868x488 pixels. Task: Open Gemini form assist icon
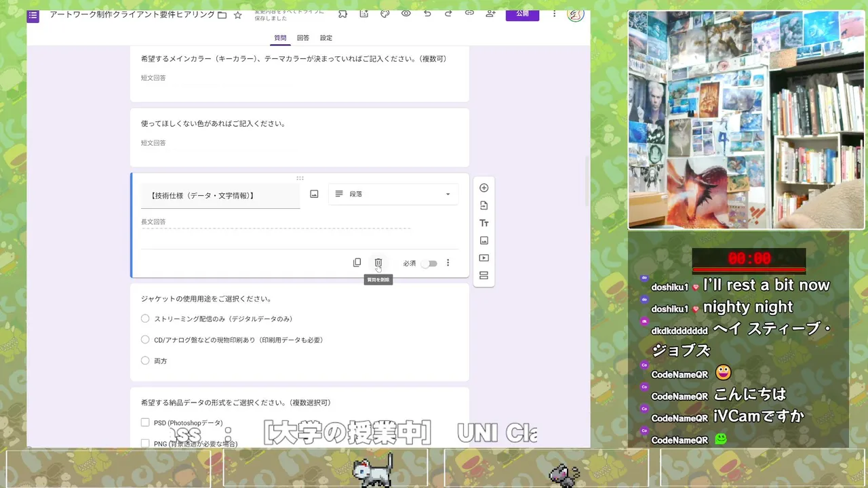pos(364,14)
